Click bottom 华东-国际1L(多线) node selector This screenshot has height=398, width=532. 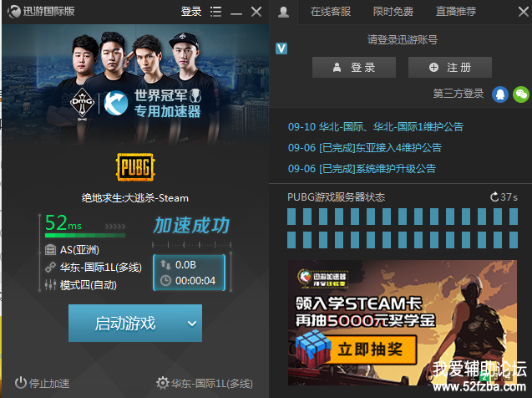[x=212, y=384]
